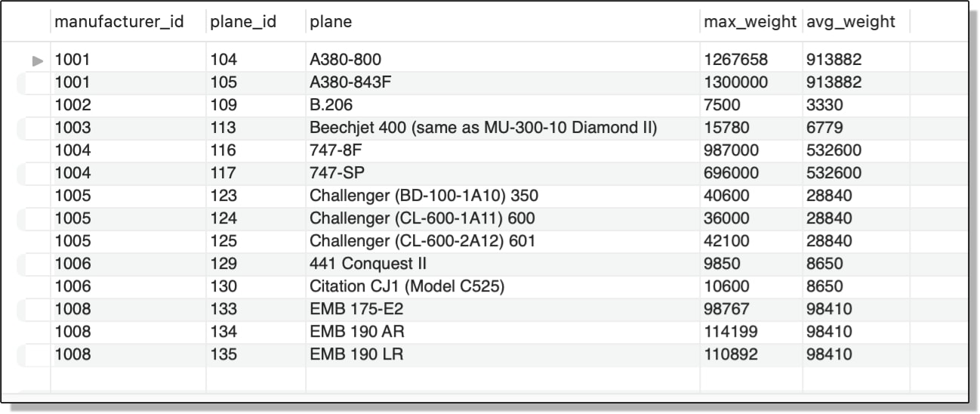This screenshot has height=414, width=980.
Task: Select the plane_id column header
Action: click(242, 22)
